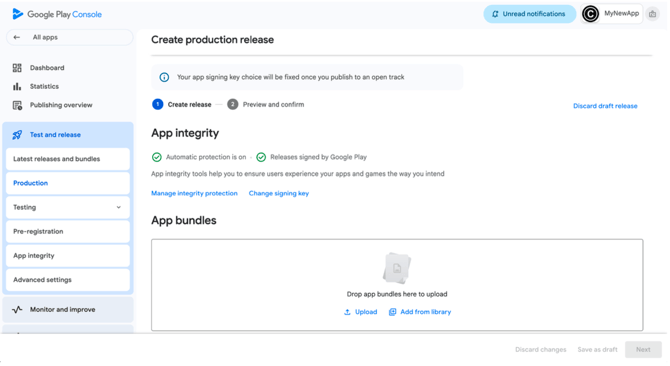670x366 pixels.
Task: Select the Production menu item
Action: pos(68,183)
